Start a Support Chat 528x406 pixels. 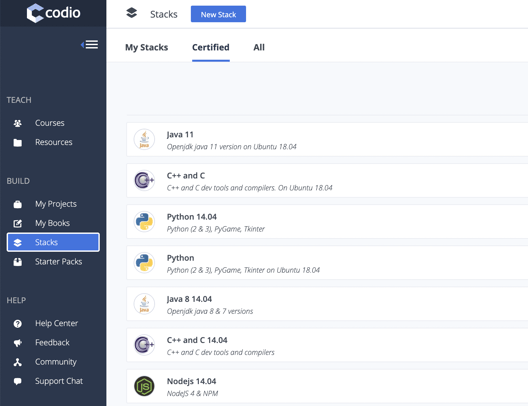click(59, 381)
